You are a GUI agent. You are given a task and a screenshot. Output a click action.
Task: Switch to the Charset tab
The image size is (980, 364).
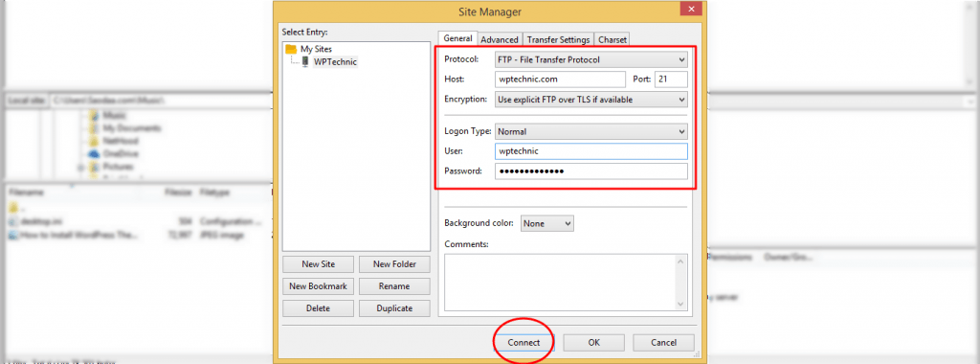(x=612, y=39)
